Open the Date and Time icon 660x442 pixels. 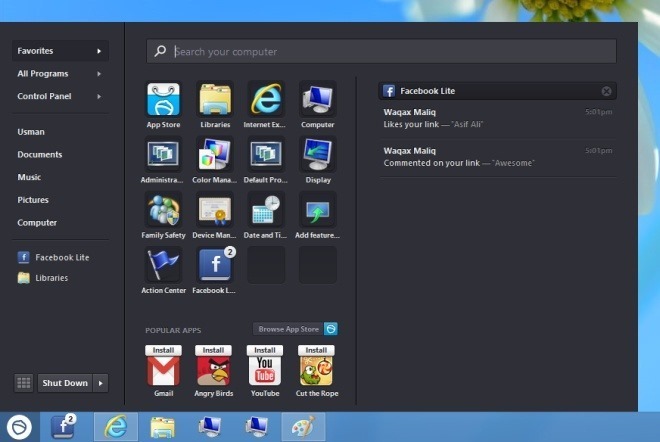266,211
